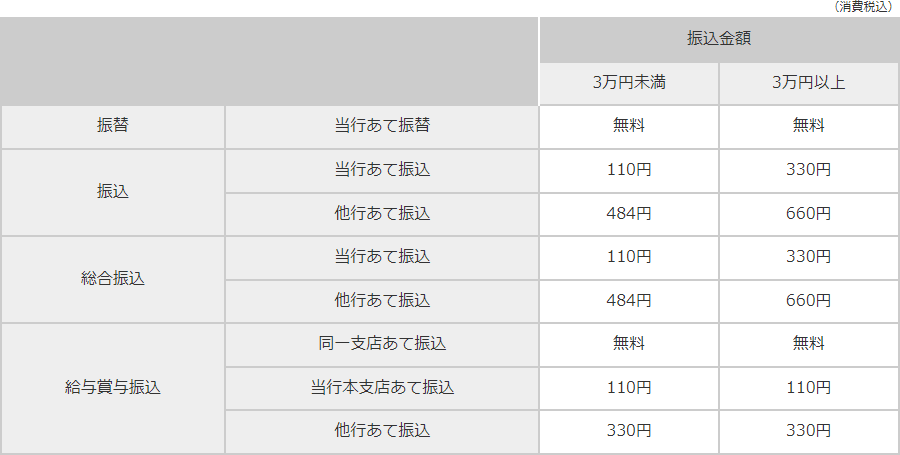Click 他行あて振込 under 給与賞与振込

pyautogui.click(x=382, y=431)
